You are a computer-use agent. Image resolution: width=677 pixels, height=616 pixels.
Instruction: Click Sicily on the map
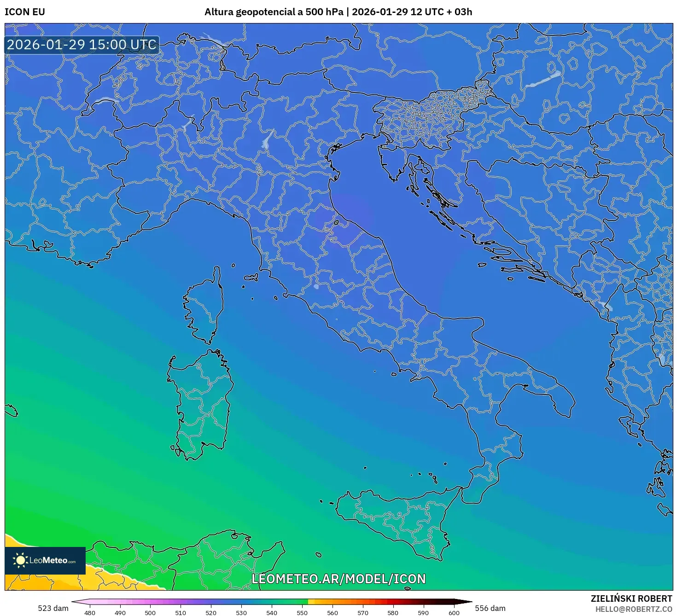tap(394, 516)
